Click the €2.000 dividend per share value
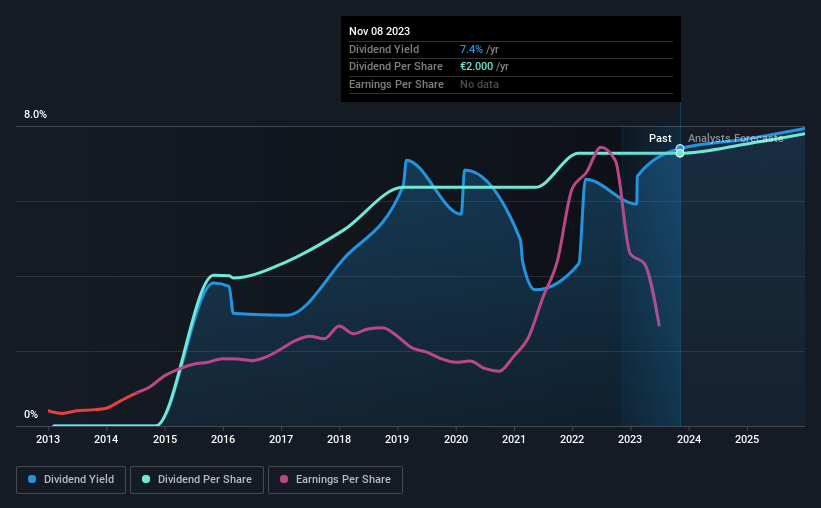The image size is (821, 508). click(x=476, y=67)
